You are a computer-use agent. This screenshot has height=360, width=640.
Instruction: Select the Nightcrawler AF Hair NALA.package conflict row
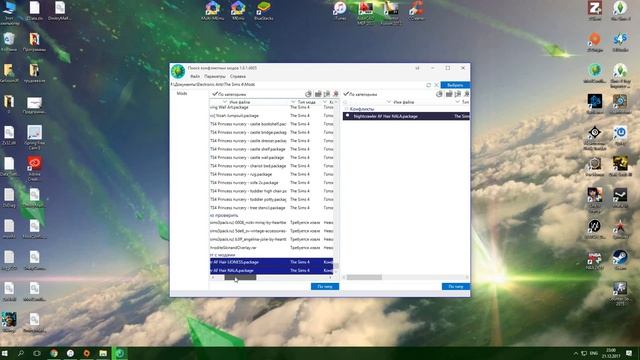click(406, 116)
